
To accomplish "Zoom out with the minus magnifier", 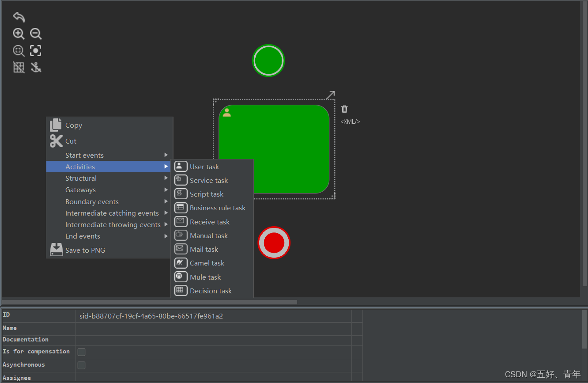I will [x=36, y=34].
